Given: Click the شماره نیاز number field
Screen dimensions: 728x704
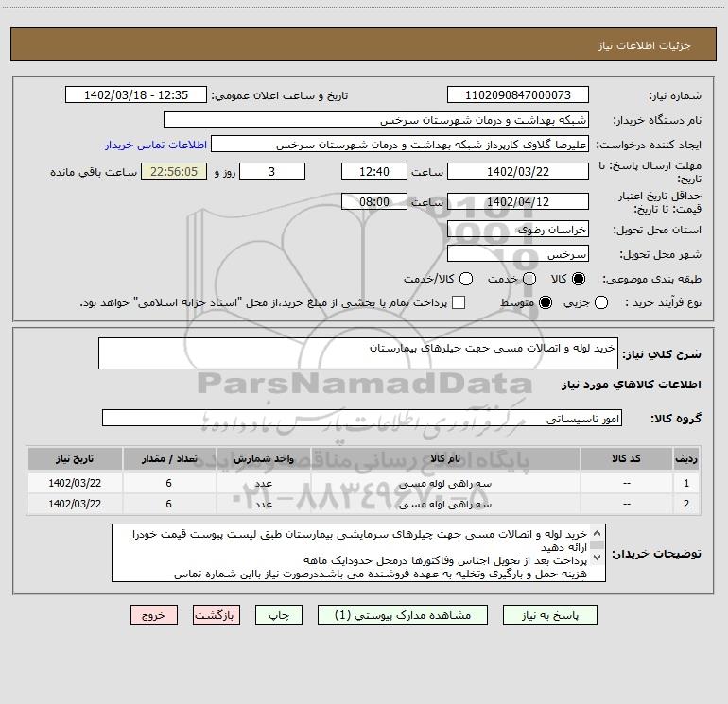Looking at the screenshot, I should click(518, 95).
